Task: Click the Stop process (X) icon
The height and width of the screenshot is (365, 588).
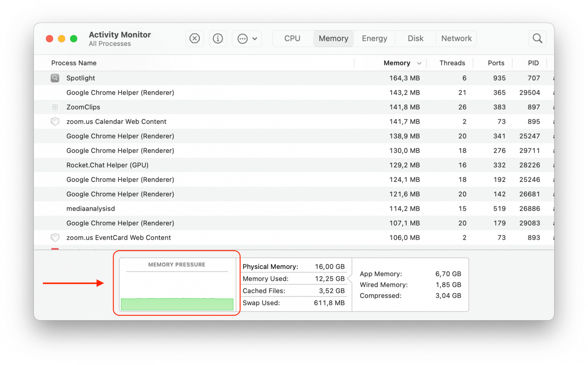Action: coord(194,38)
